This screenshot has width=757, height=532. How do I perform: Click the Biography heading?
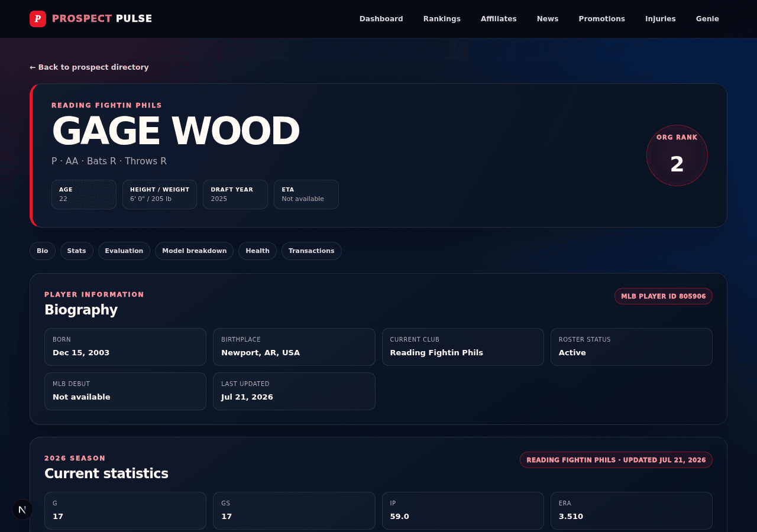coord(81,310)
